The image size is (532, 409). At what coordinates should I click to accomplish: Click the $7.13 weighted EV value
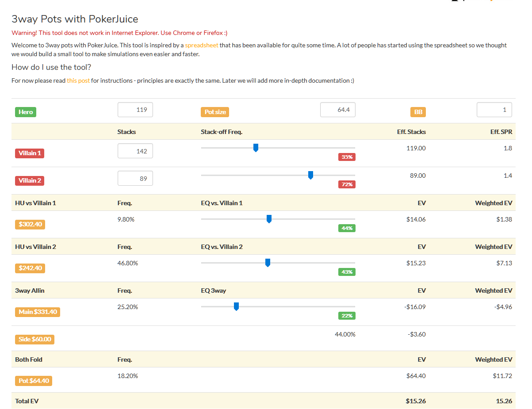point(504,263)
